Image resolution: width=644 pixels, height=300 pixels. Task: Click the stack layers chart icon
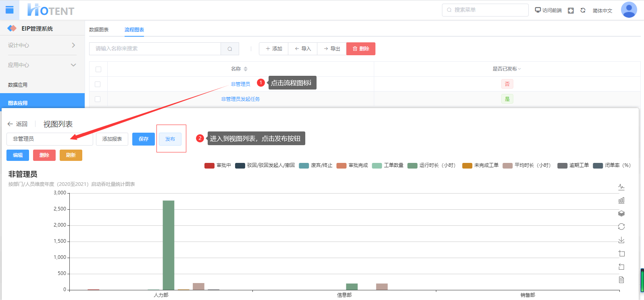(x=621, y=213)
